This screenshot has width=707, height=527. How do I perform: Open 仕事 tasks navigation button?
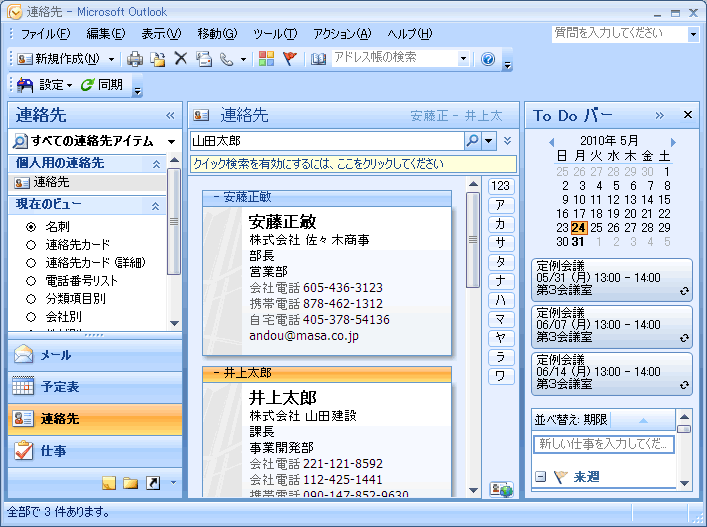coord(95,451)
